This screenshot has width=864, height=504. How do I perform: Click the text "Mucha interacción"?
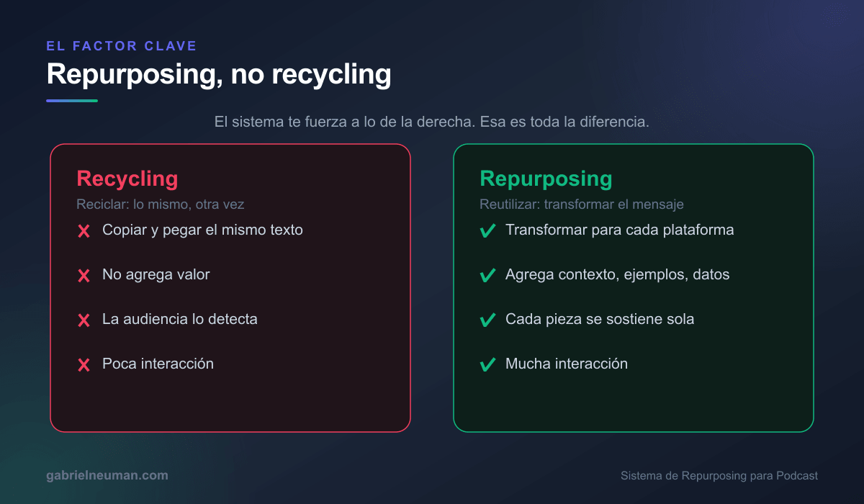tap(567, 364)
